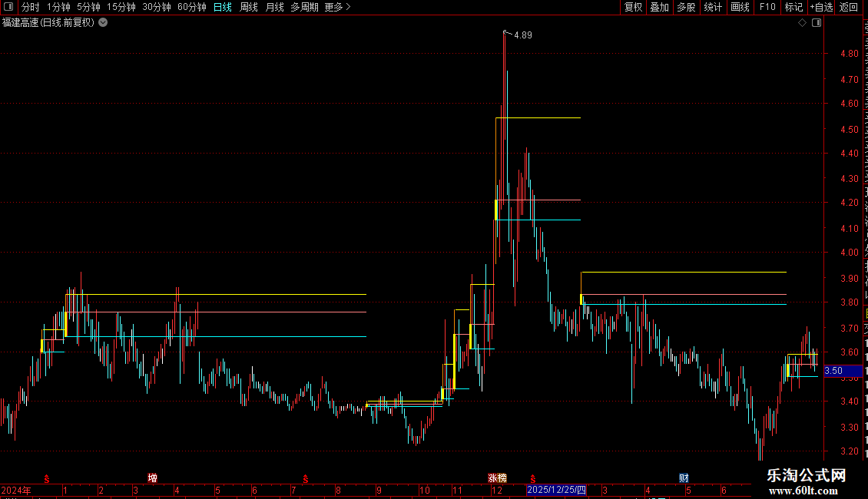The image size is (868, 499).
Task: Click the 财 financial report marker
Action: [684, 478]
